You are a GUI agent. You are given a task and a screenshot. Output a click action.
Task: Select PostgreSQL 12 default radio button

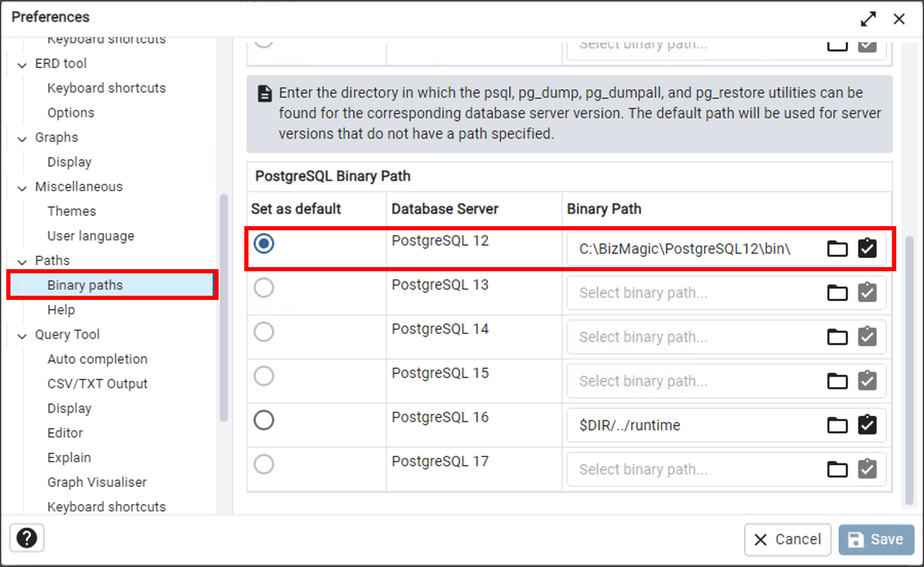264,243
